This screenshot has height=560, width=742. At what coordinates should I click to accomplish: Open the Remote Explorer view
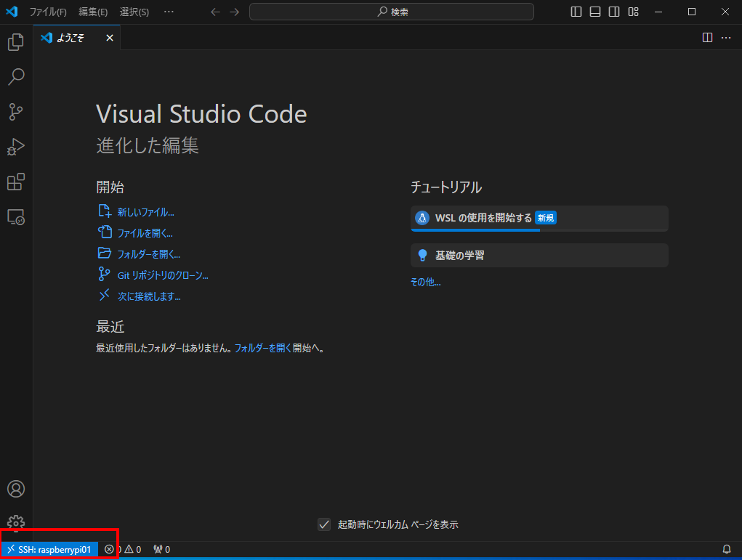point(16,216)
